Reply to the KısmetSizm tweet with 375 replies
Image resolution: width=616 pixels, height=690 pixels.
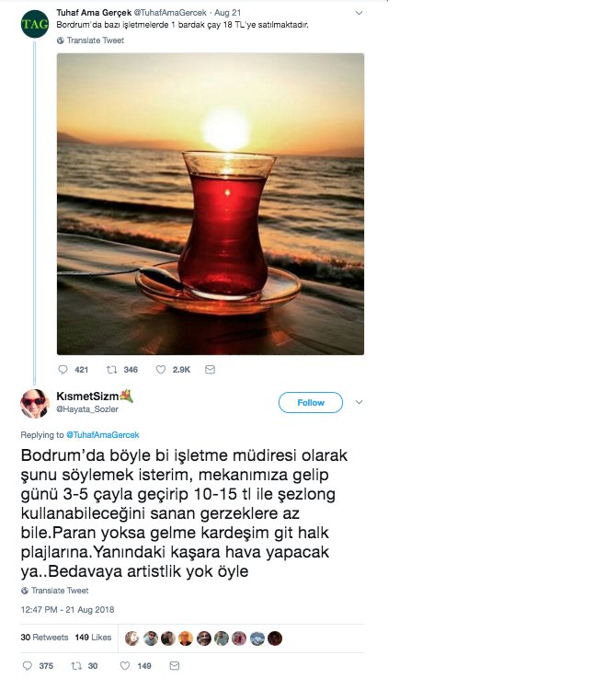click(x=28, y=666)
